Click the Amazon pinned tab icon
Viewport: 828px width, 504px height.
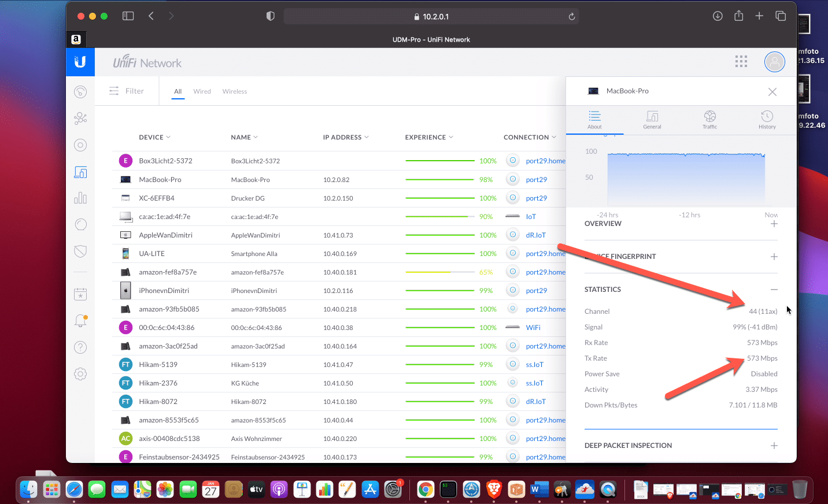(x=76, y=39)
